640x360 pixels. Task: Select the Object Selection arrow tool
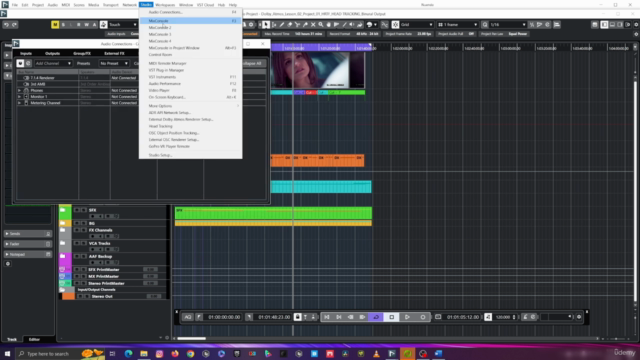tap(266, 24)
